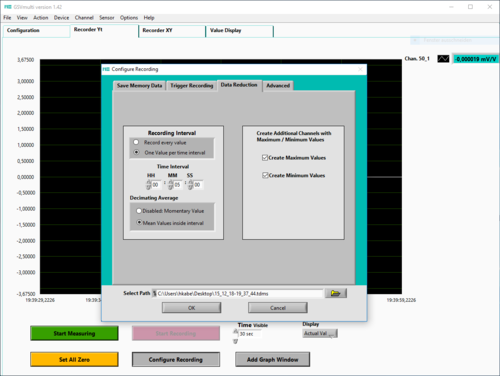
Task: Click the 30 sec Time Visible field
Action: [250, 334]
